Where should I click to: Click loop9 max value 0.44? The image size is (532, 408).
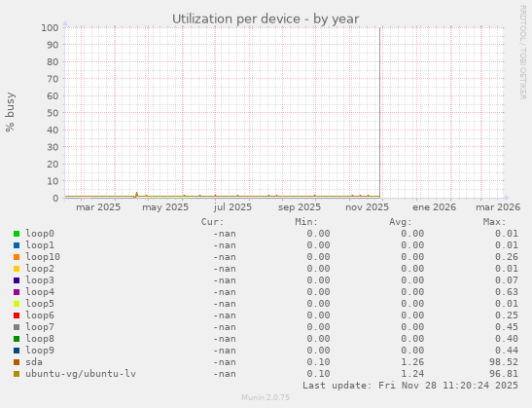pyautogui.click(x=507, y=351)
